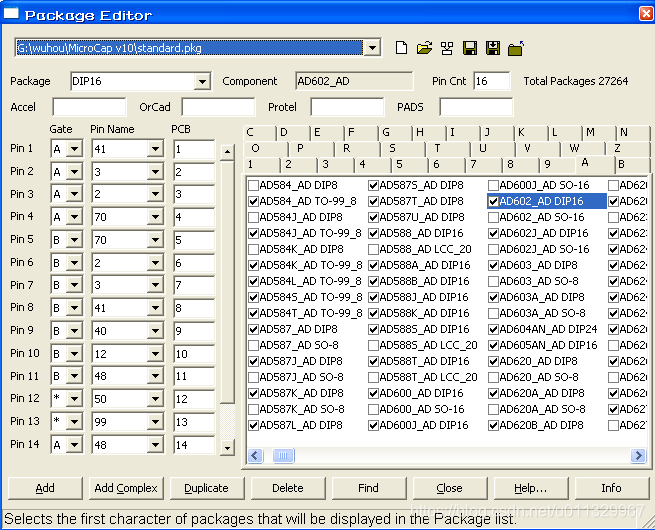655x530 pixels.
Task: Click the Add Complex button
Action: tap(126, 488)
